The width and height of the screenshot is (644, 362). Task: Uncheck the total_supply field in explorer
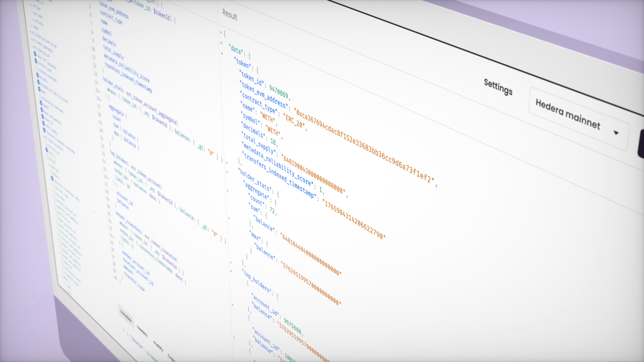pyautogui.click(x=44, y=123)
